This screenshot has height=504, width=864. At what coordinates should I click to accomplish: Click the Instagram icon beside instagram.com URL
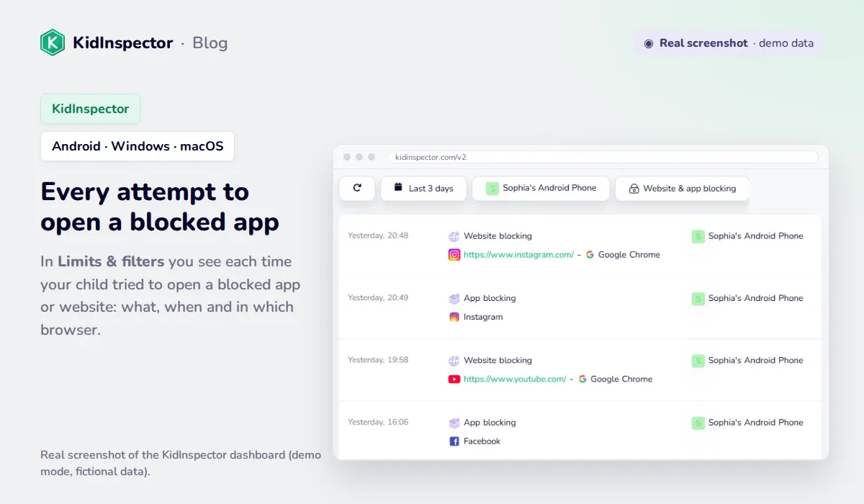454,254
